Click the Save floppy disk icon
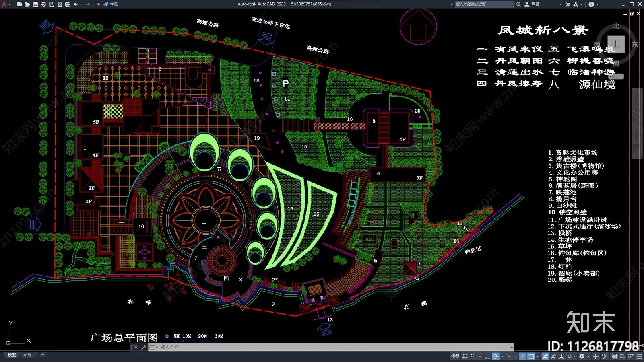The height and width of the screenshot is (362, 644). (35, 4)
